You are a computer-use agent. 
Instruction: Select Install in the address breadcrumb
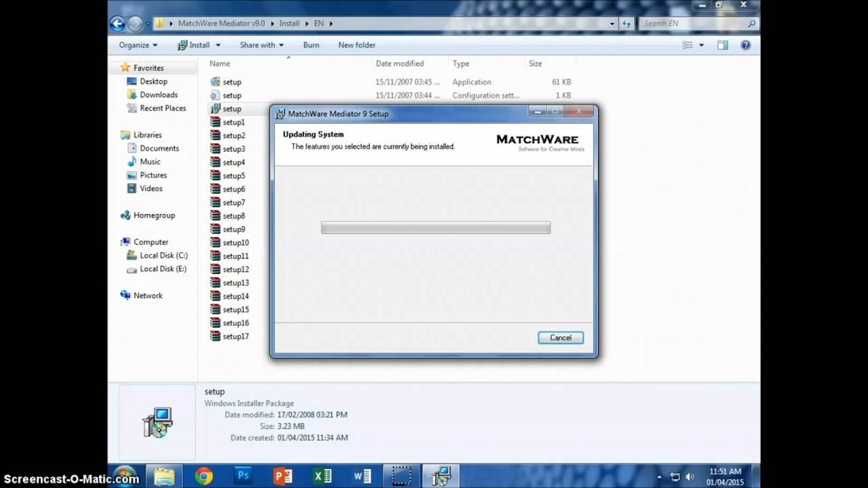click(x=289, y=23)
